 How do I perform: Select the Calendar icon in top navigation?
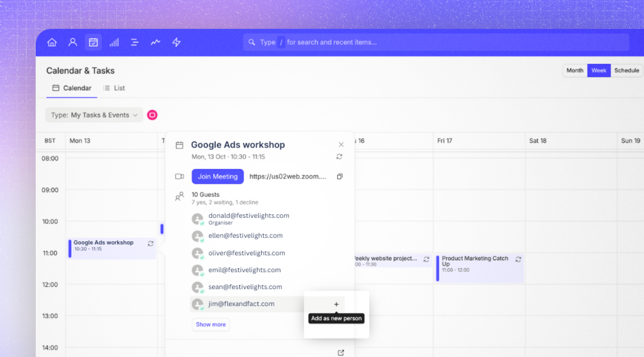point(93,42)
